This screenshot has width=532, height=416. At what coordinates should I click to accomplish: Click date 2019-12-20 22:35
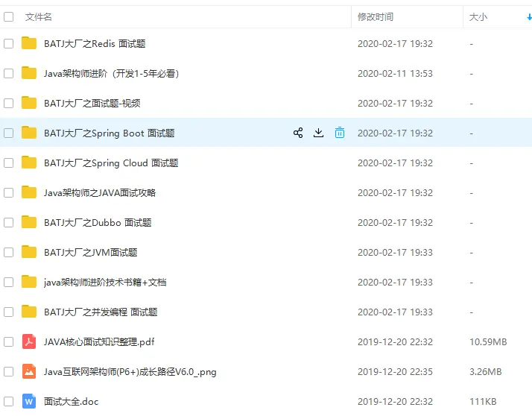click(x=395, y=371)
